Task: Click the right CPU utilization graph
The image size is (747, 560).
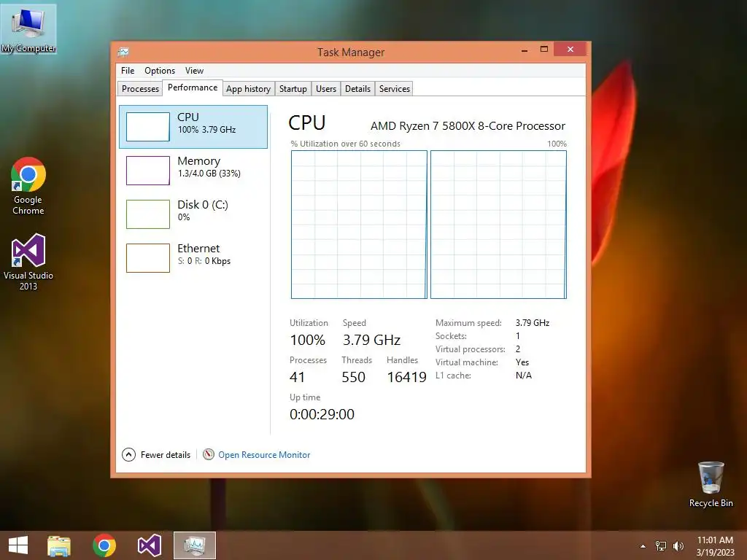Action: [498, 225]
